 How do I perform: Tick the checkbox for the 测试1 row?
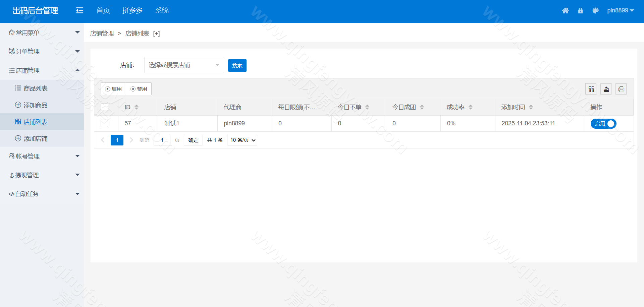tap(104, 123)
